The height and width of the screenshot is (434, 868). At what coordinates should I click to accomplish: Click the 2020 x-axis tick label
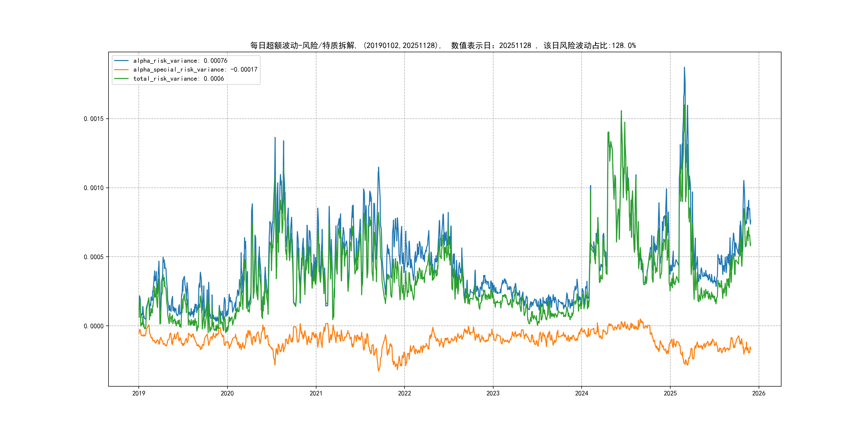(227, 393)
